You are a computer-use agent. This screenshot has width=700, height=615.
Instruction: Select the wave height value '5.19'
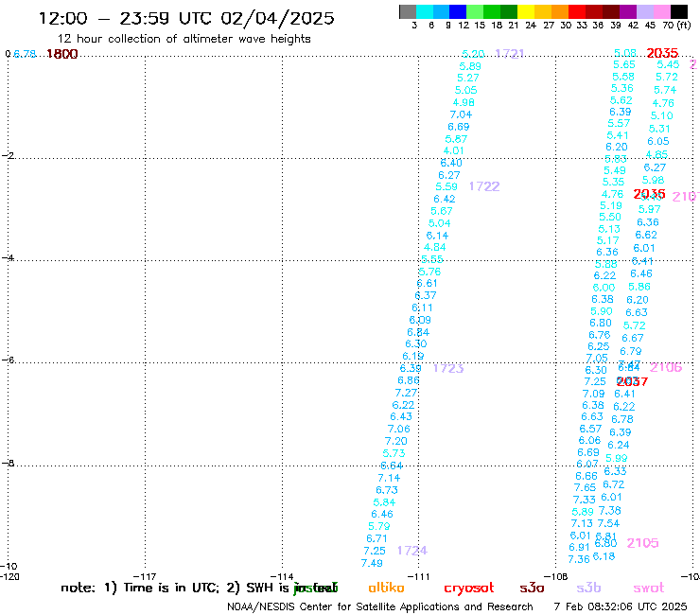(611, 206)
